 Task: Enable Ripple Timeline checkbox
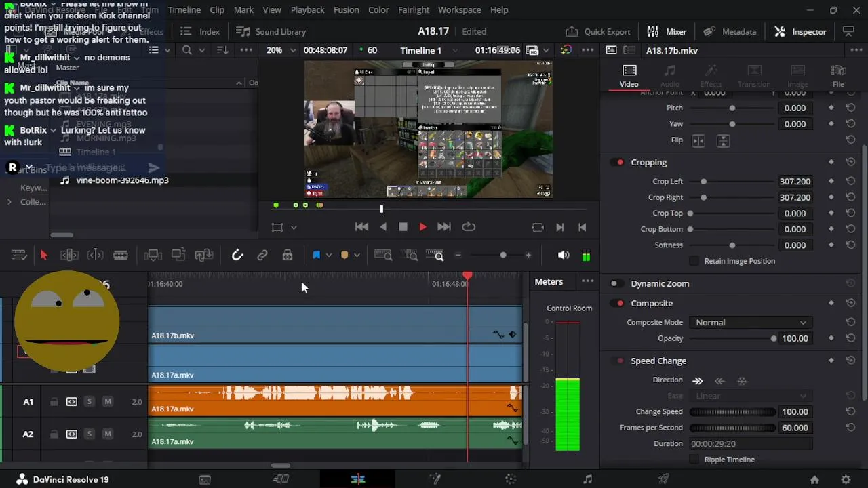694,460
